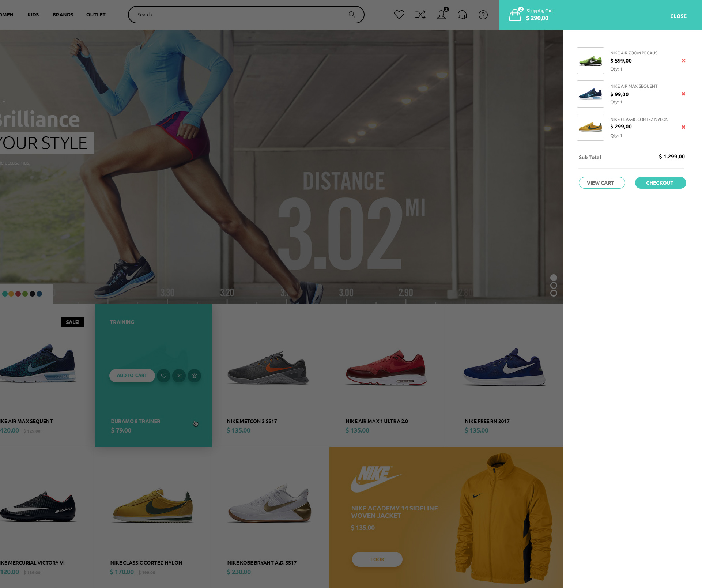Add Duramo 8 Trainer to wishlist

point(163,376)
